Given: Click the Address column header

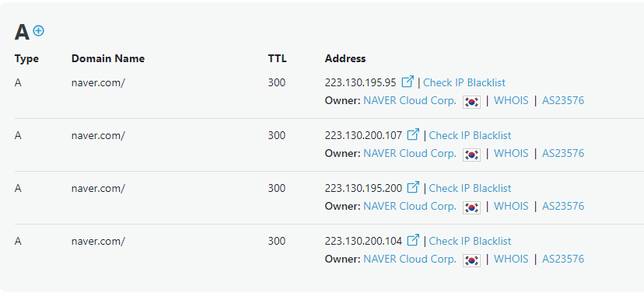Looking at the screenshot, I should point(345,58).
